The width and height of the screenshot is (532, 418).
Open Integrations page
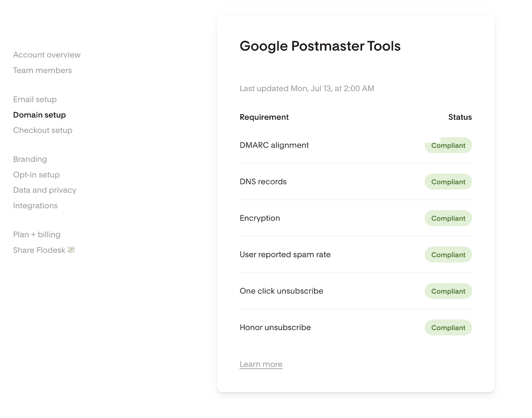pos(35,205)
